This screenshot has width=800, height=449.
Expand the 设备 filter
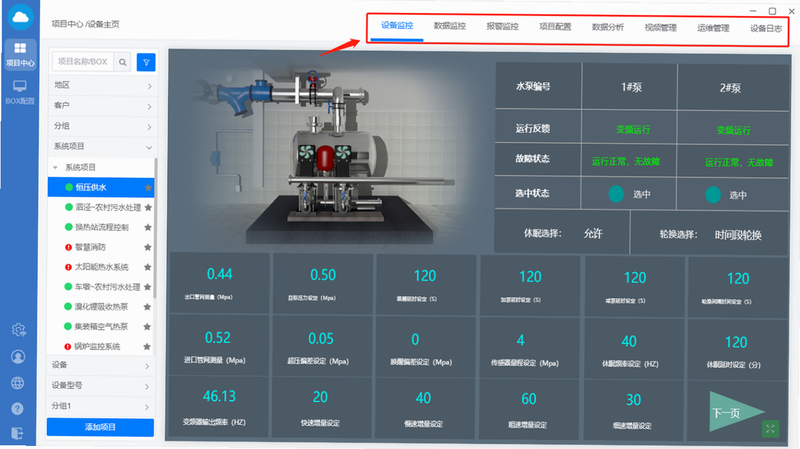[x=101, y=365]
